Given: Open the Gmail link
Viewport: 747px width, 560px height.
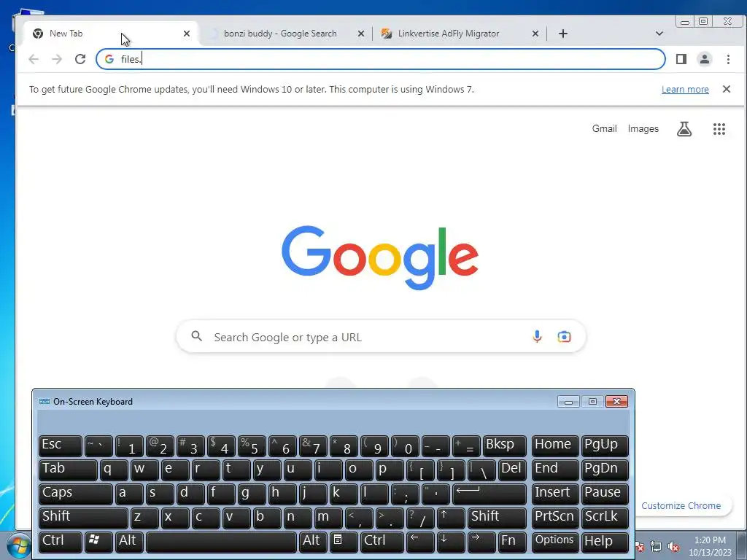Looking at the screenshot, I should click(x=604, y=128).
